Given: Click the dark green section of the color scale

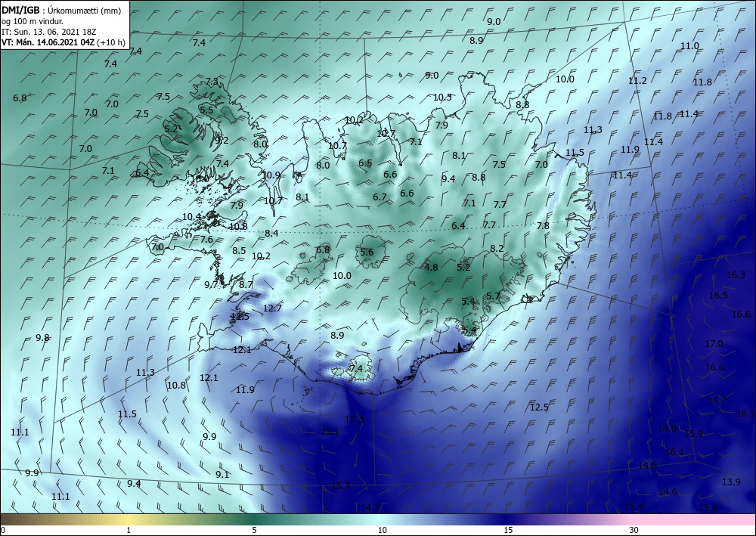Looking at the screenshot, I should [256, 519].
